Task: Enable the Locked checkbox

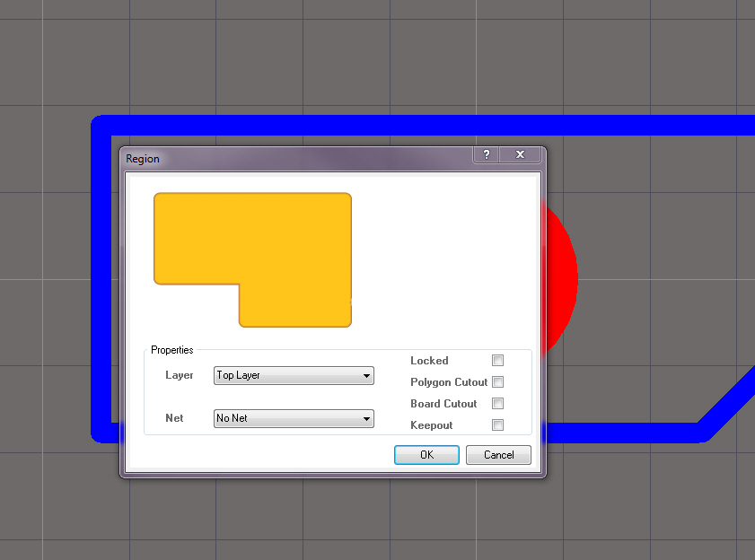Action: [497, 360]
